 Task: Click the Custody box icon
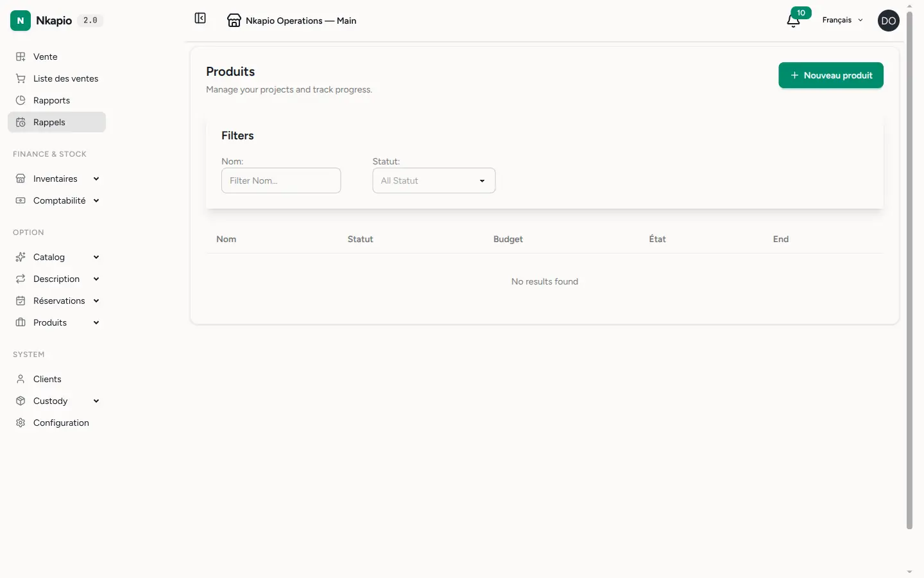(21, 401)
